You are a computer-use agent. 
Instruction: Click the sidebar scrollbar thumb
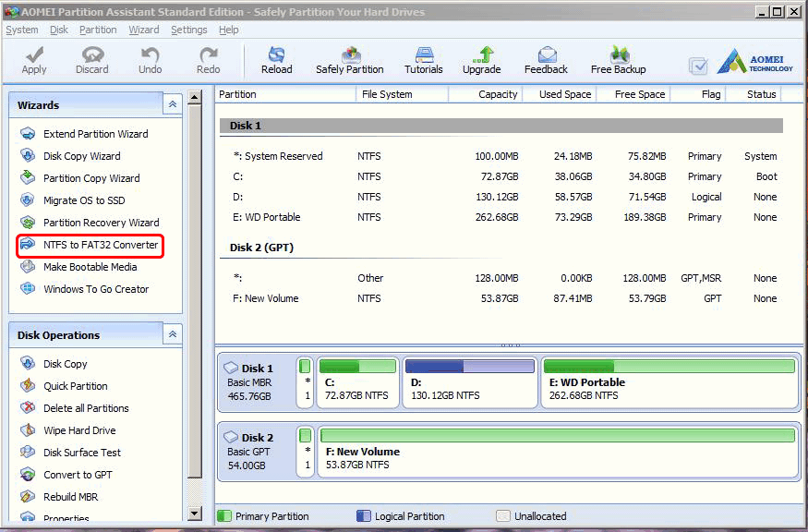point(194,291)
